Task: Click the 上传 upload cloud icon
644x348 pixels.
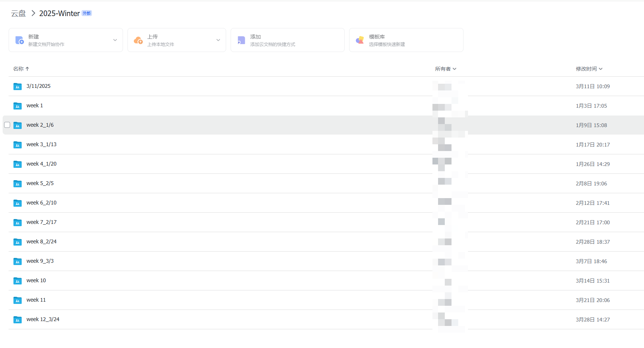Action: pyautogui.click(x=138, y=40)
